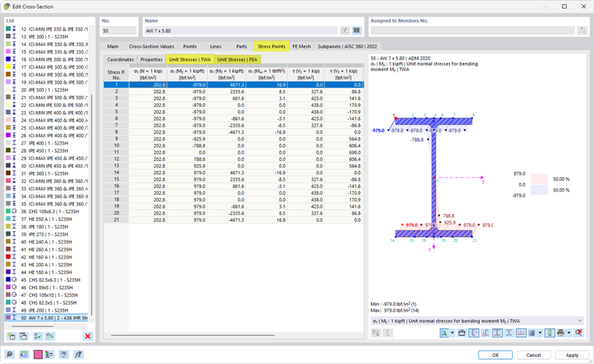Open the Points tab
The width and height of the screenshot is (594, 364).
(x=190, y=46)
